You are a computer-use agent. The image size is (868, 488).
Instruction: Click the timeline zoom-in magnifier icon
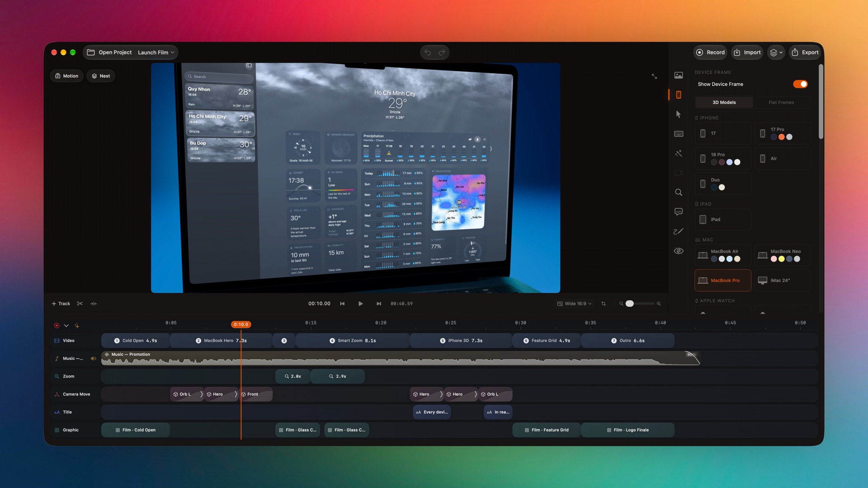(x=659, y=304)
